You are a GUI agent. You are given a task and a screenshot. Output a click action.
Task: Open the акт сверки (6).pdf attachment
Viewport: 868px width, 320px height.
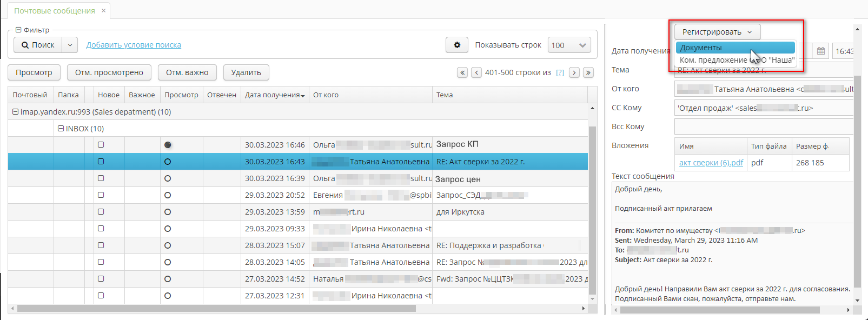pos(711,163)
